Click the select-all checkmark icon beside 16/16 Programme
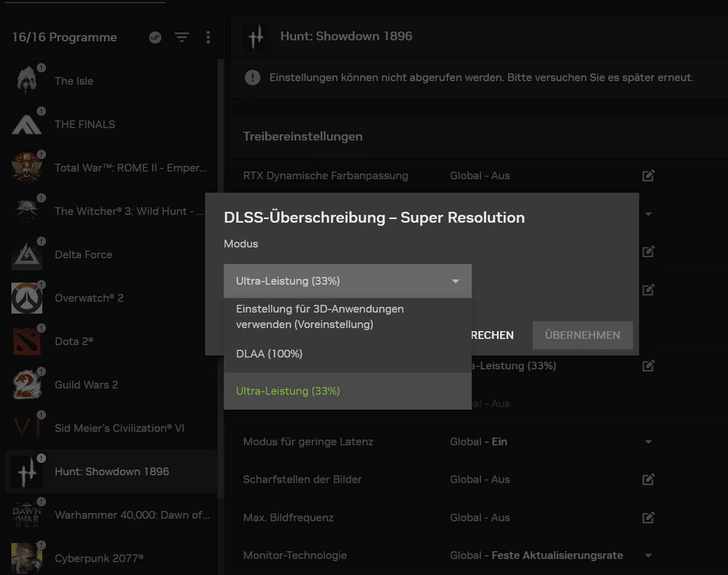728x575 pixels. tap(155, 37)
